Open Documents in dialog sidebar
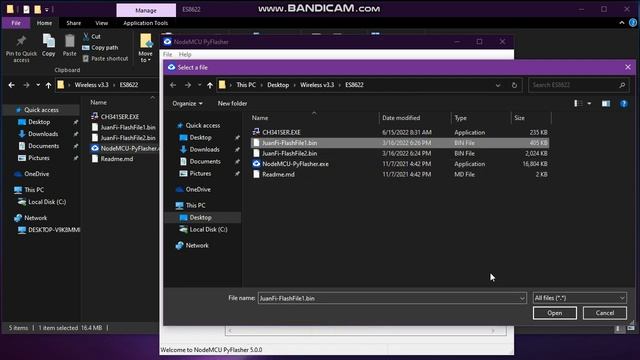The width and height of the screenshot is (640, 360). tap(205, 162)
